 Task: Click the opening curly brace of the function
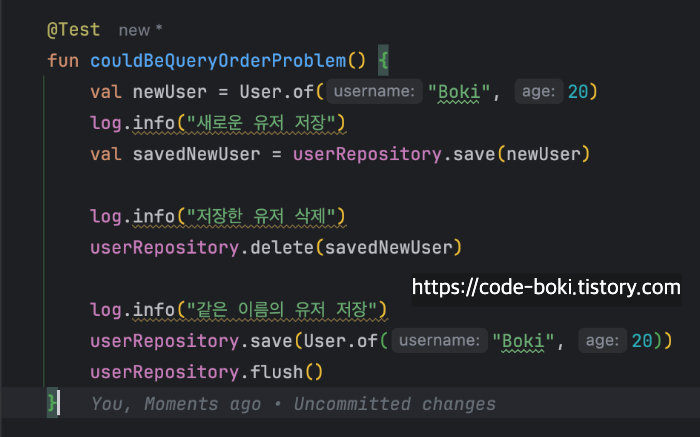(383, 60)
